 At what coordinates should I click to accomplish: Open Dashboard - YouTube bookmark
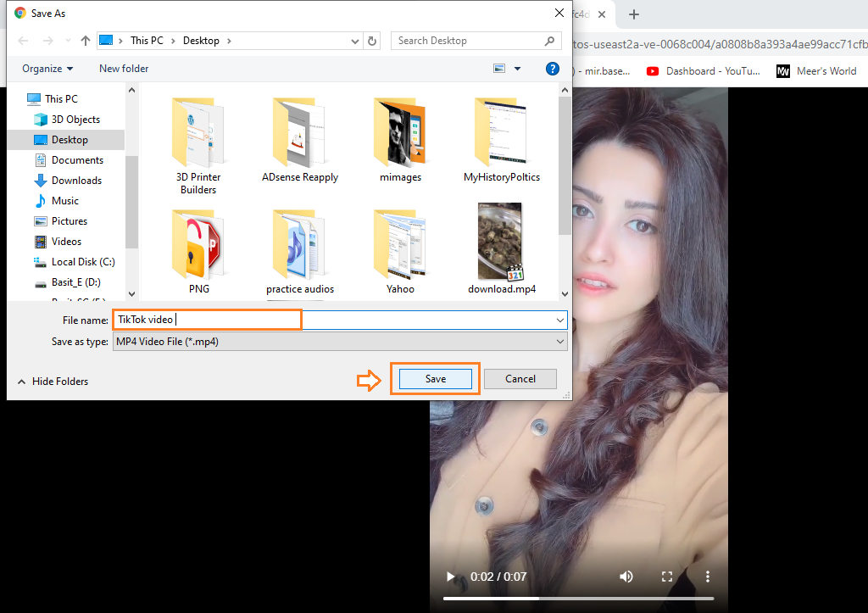(x=704, y=71)
